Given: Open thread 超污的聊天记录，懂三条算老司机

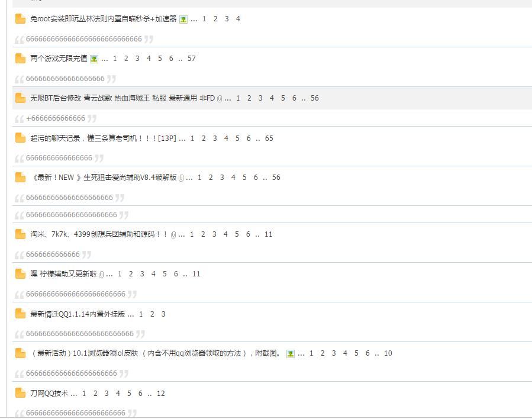Looking at the screenshot, I should 103,138.
